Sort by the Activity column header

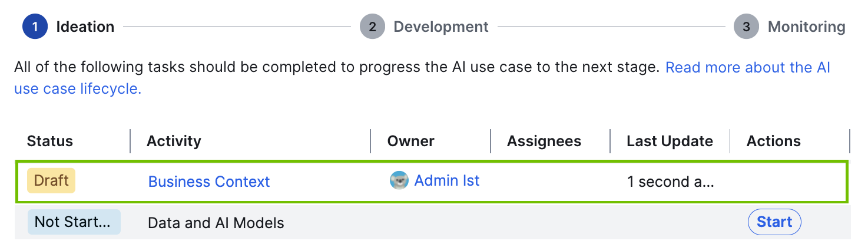[174, 141]
